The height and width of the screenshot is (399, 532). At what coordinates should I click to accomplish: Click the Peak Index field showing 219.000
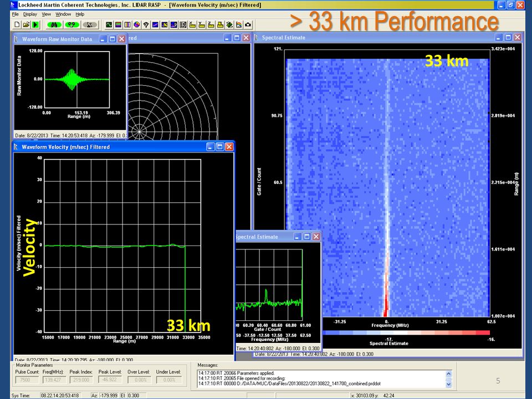81,380
